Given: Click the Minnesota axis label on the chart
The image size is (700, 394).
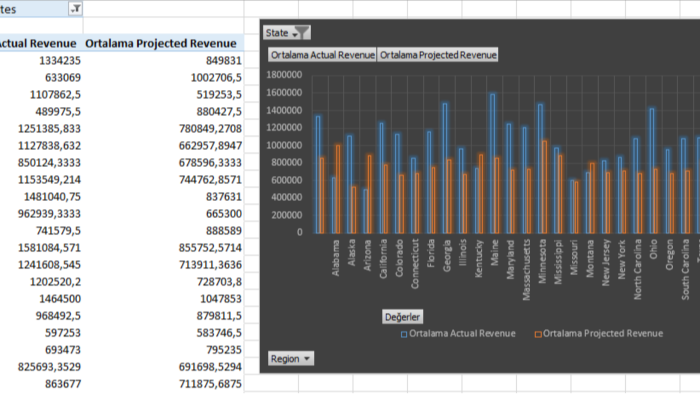Looking at the screenshot, I should [x=542, y=261].
